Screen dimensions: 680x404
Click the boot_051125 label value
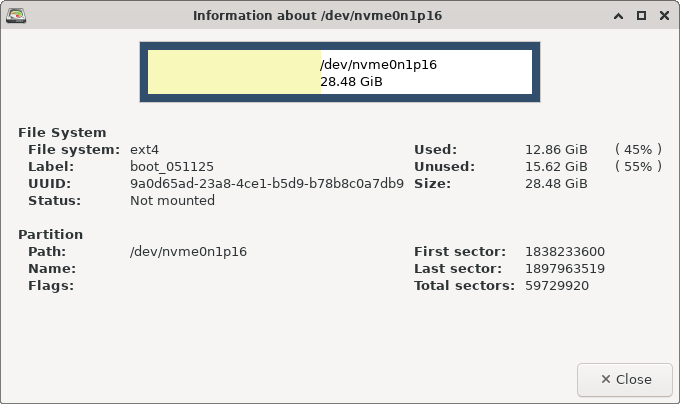click(172, 167)
